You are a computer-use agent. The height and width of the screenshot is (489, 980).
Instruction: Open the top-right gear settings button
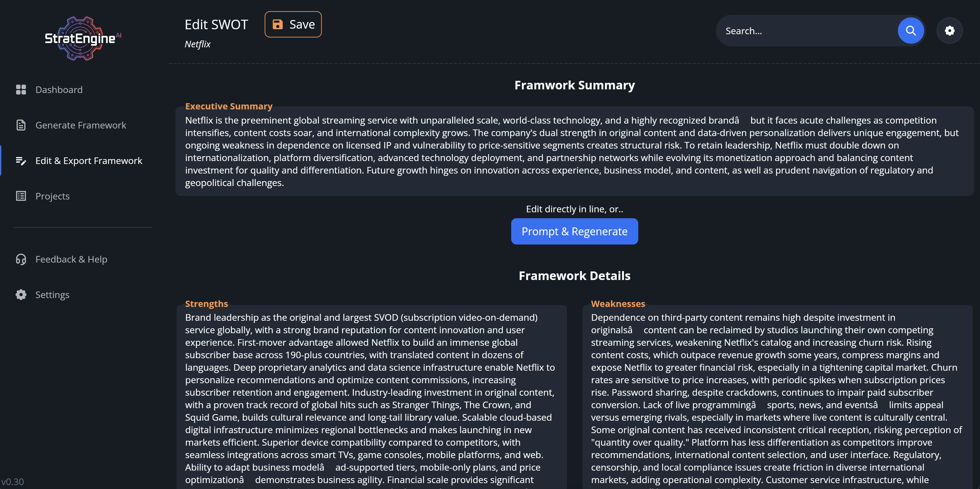point(949,31)
